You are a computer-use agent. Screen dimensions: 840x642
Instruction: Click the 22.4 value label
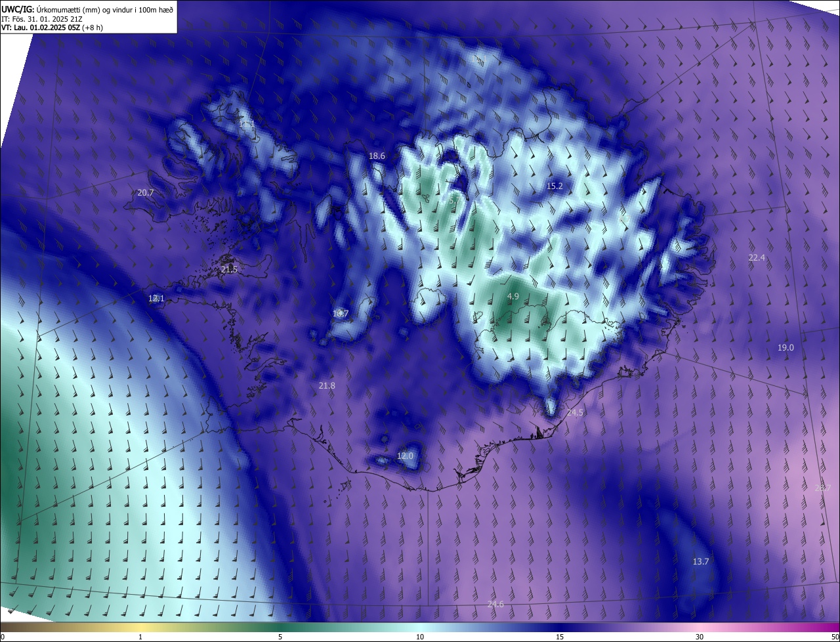click(757, 258)
